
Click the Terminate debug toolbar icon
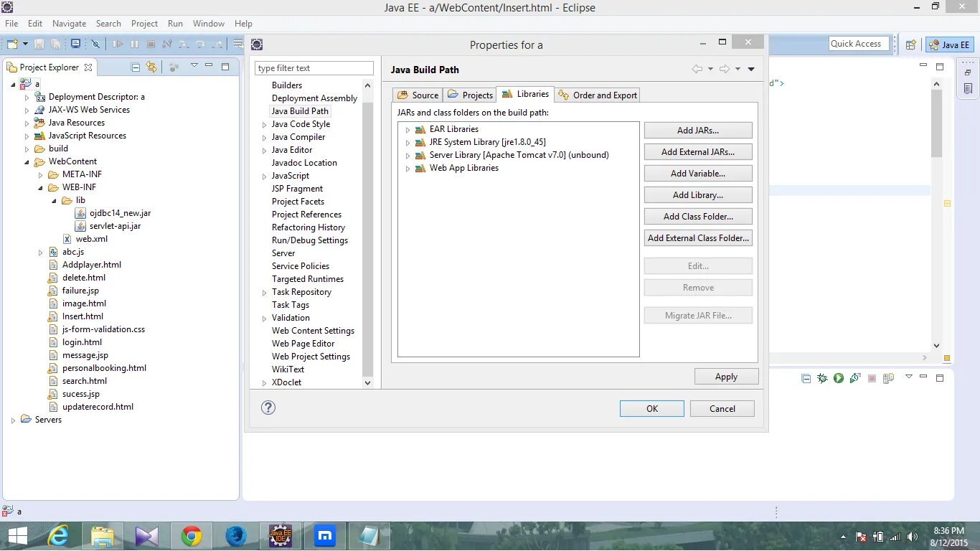(x=151, y=44)
